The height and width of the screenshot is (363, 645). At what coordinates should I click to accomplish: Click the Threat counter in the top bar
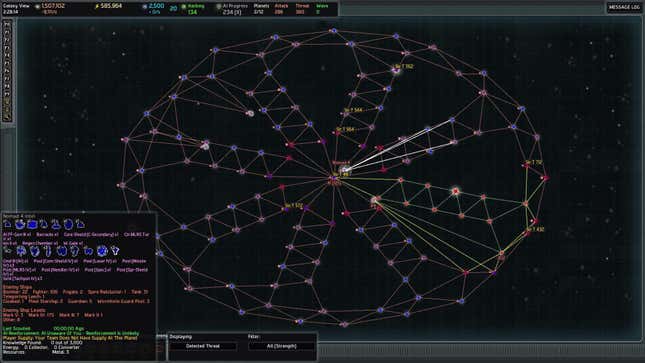pos(302,9)
